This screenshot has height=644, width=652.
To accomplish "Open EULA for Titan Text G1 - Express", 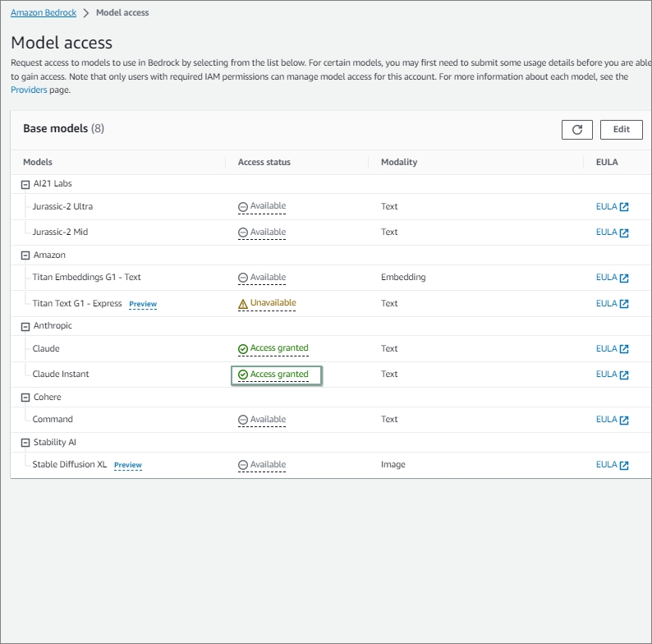I will pyautogui.click(x=612, y=304).
